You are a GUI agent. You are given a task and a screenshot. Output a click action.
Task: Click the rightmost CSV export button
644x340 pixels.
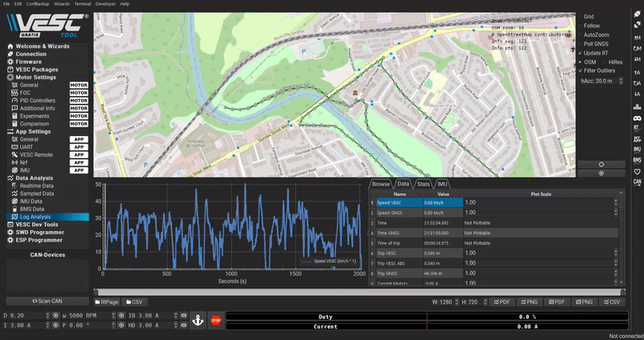(x=612, y=302)
